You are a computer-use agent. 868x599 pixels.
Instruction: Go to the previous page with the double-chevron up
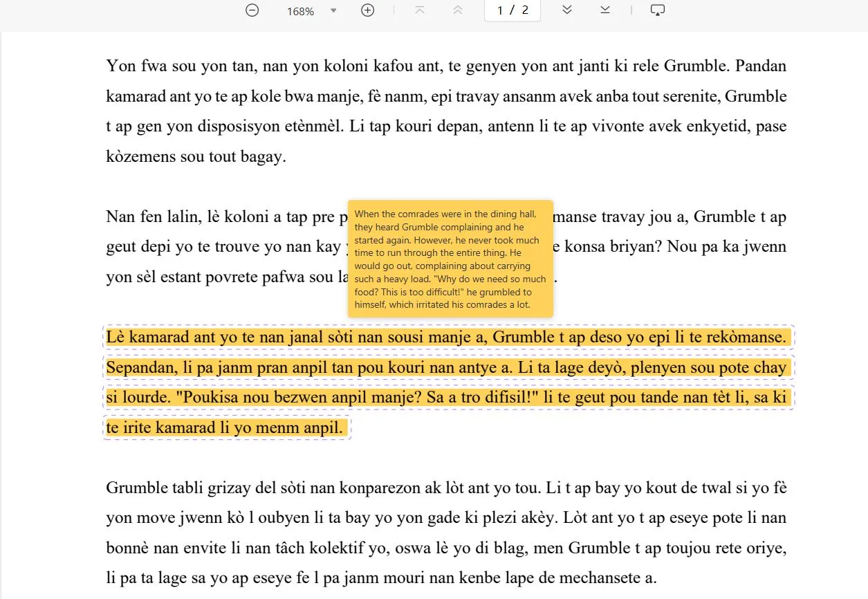[457, 10]
